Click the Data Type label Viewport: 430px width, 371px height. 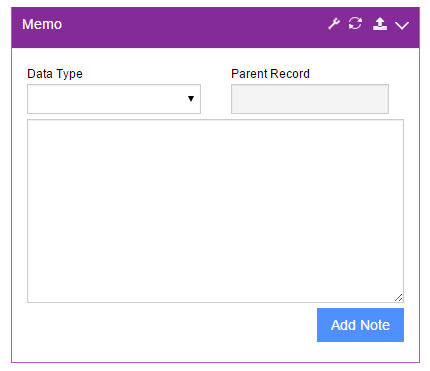tap(55, 74)
